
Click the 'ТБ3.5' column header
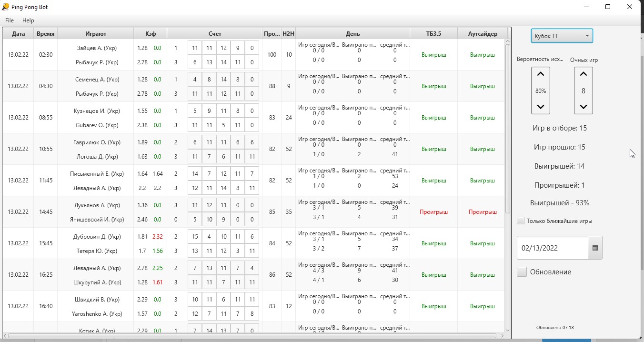[x=433, y=34]
